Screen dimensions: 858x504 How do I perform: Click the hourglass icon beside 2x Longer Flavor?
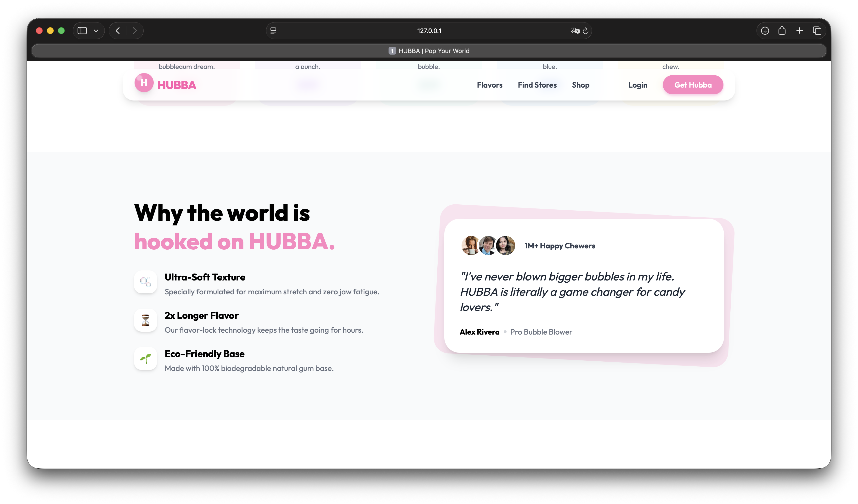coord(145,320)
